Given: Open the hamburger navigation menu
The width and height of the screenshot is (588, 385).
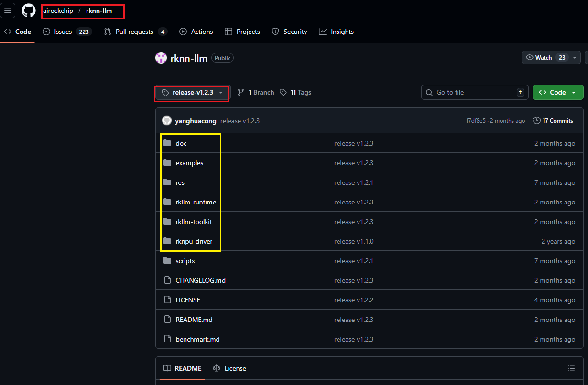Looking at the screenshot, I should [x=8, y=11].
